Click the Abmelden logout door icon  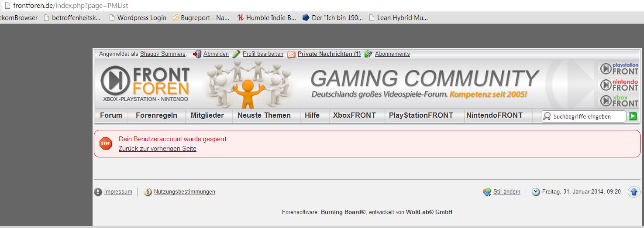(x=197, y=54)
